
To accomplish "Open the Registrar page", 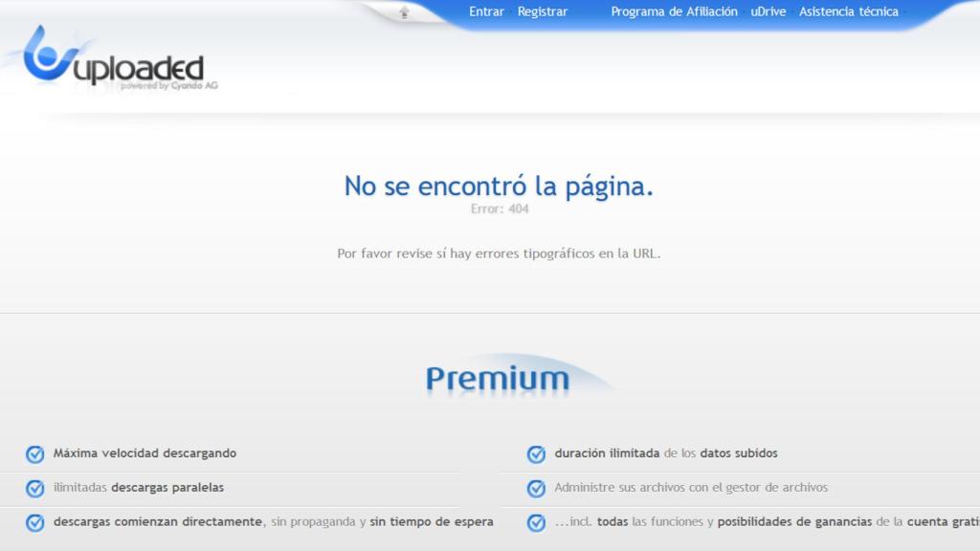I will pyautogui.click(x=542, y=11).
